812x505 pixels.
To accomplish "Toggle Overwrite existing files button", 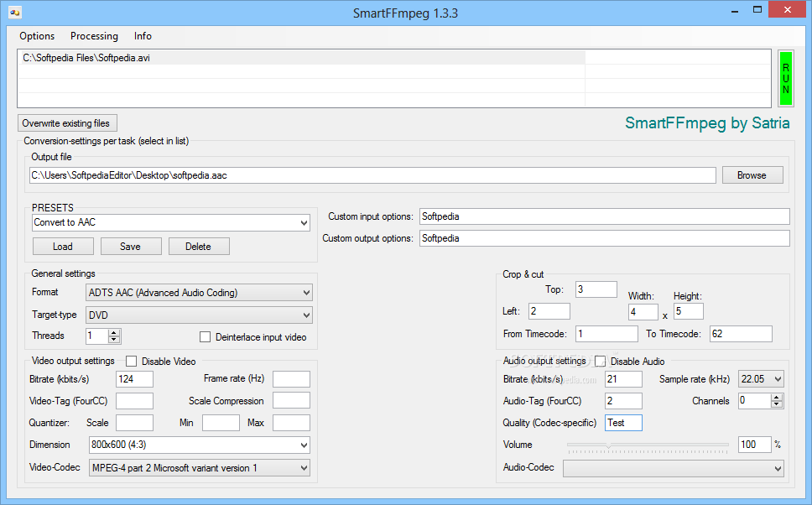I will point(67,123).
